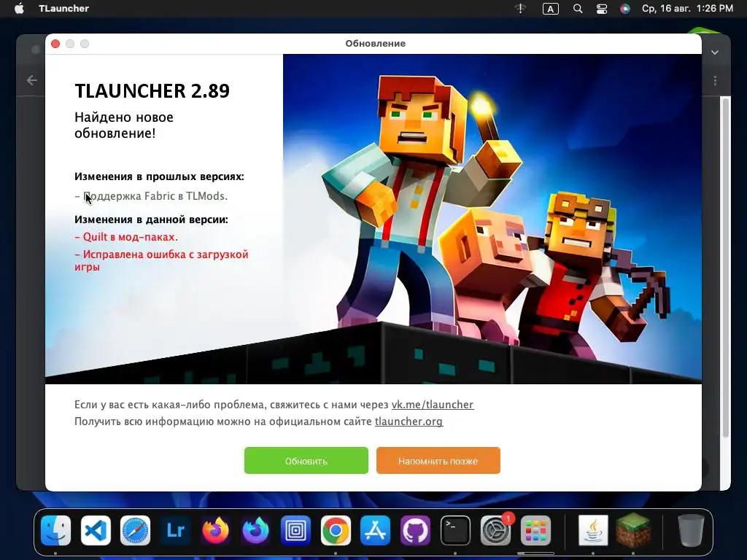Open Spotlight search in menu bar
747x560 pixels.
point(578,9)
